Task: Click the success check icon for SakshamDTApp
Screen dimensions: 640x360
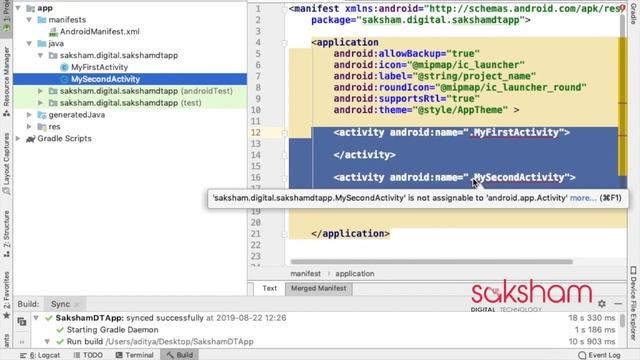Action: (x=49, y=318)
